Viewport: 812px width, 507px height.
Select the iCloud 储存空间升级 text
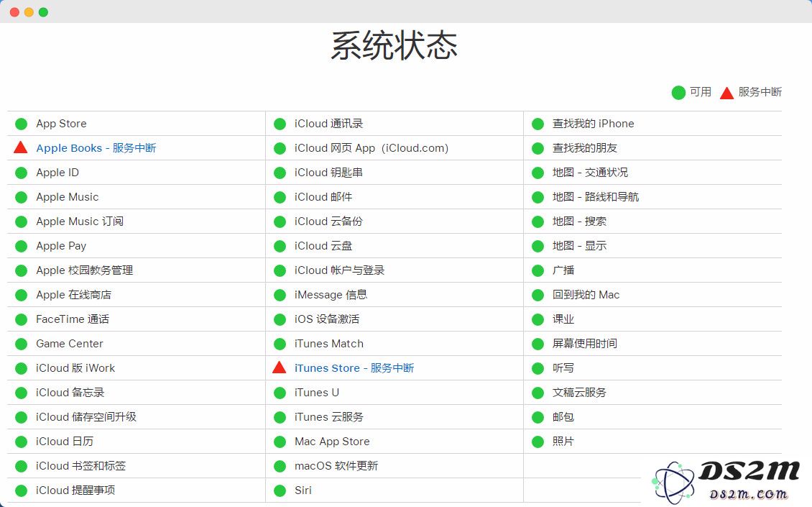coord(86,417)
